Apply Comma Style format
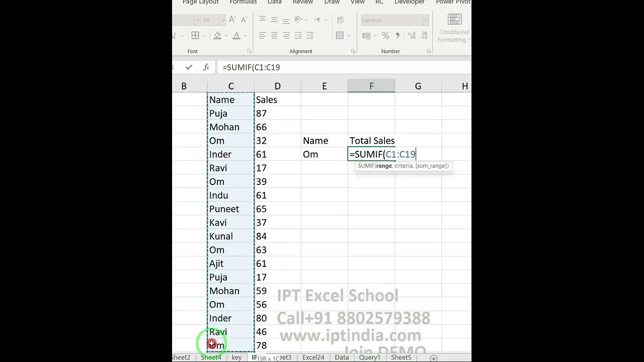The height and width of the screenshot is (362, 644). click(x=397, y=36)
